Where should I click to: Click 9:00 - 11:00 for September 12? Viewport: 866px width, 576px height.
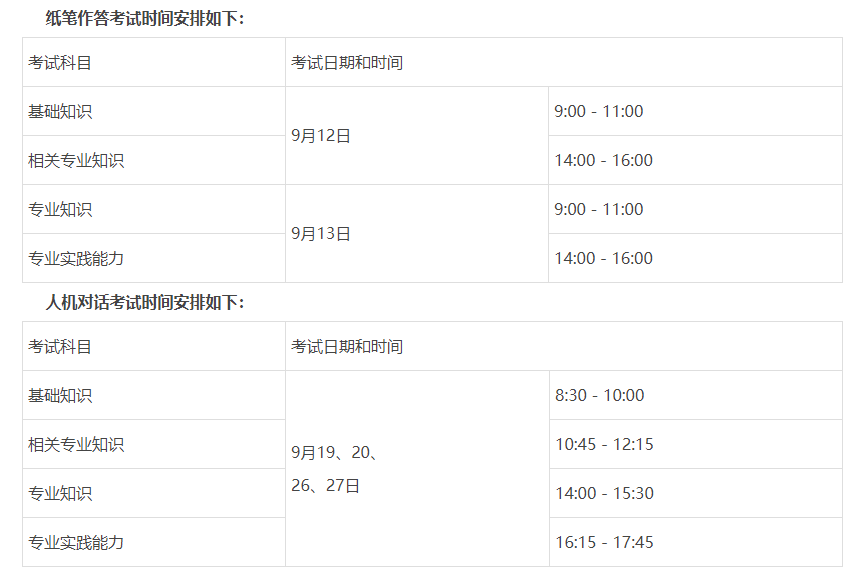[x=695, y=111]
